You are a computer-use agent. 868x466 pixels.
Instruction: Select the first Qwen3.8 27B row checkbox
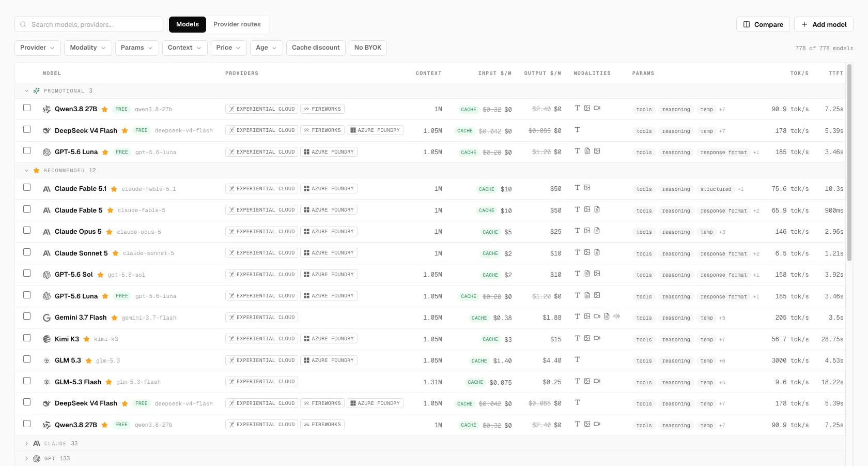(x=27, y=108)
